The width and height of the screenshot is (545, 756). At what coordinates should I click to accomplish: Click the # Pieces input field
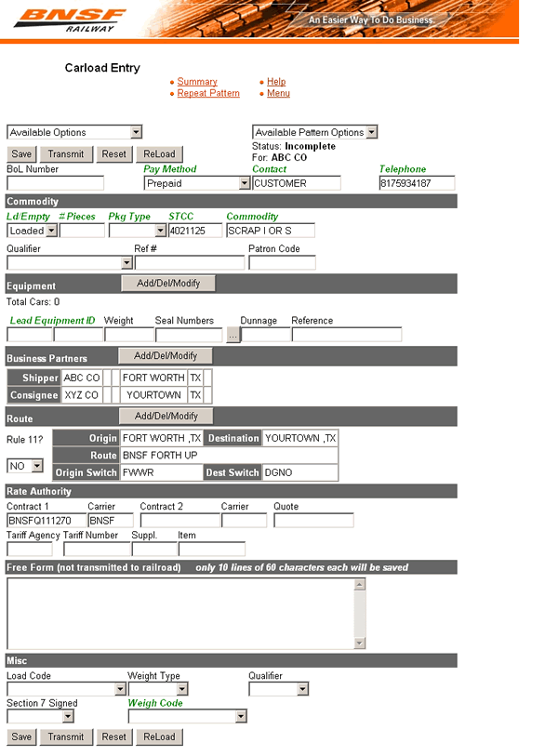[x=82, y=231]
